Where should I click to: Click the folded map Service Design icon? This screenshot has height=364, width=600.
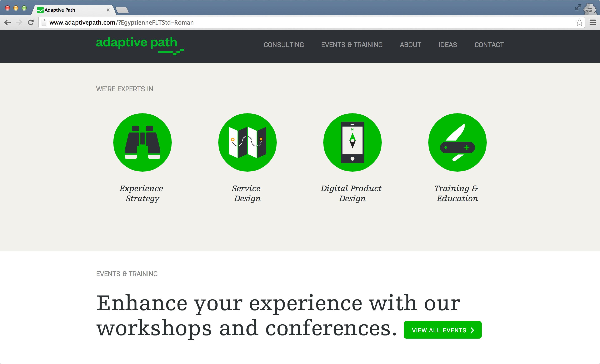(x=247, y=142)
